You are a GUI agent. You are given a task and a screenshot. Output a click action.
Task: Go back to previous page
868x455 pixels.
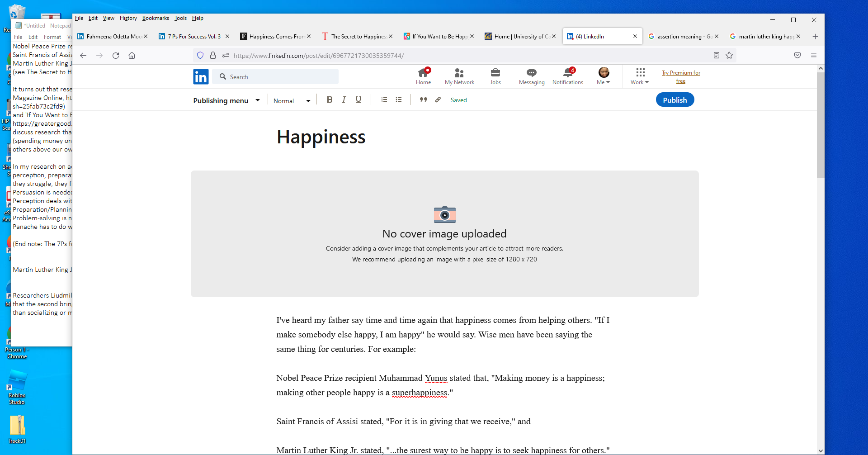click(83, 56)
